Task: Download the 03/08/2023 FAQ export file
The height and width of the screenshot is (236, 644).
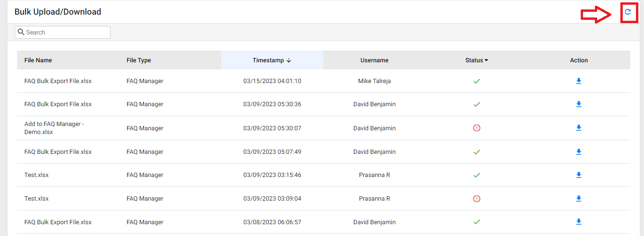Action: 579,222
